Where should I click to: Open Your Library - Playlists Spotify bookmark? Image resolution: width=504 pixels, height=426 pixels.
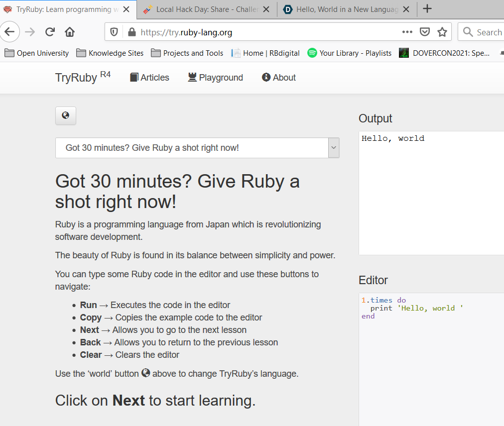pos(350,53)
